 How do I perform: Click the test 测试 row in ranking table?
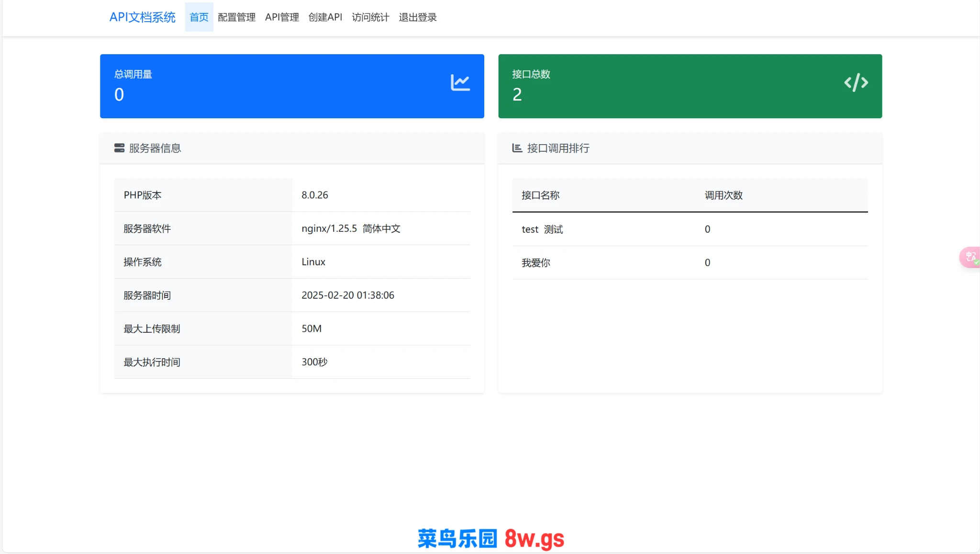pyautogui.click(x=542, y=229)
